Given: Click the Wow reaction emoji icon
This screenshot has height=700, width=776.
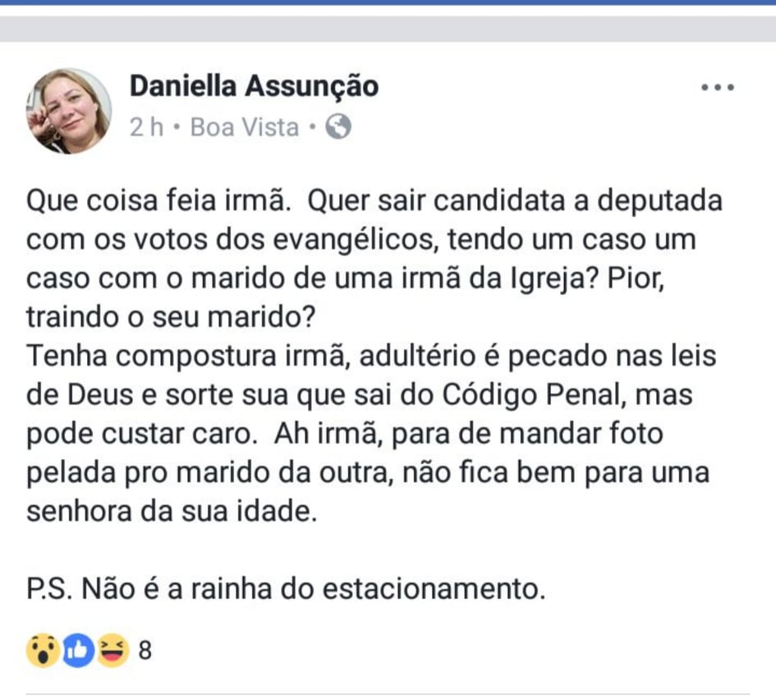Looking at the screenshot, I should [x=40, y=651].
